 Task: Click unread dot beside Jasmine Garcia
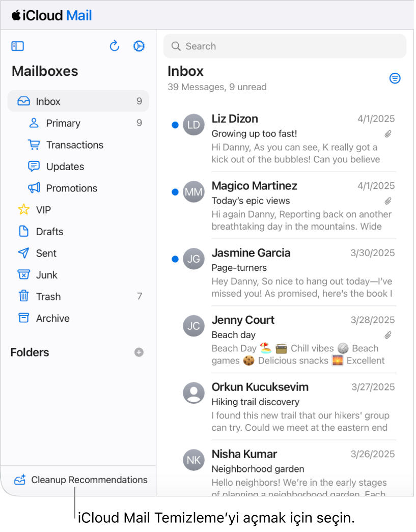tap(175, 259)
